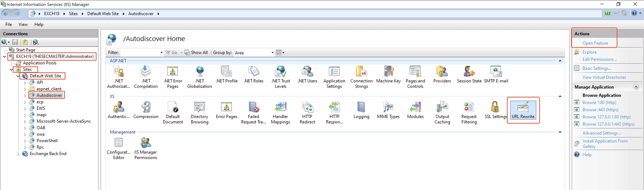This screenshot has height=190, width=644.
Task: Open .NET Compilation feature
Action: click(146, 77)
